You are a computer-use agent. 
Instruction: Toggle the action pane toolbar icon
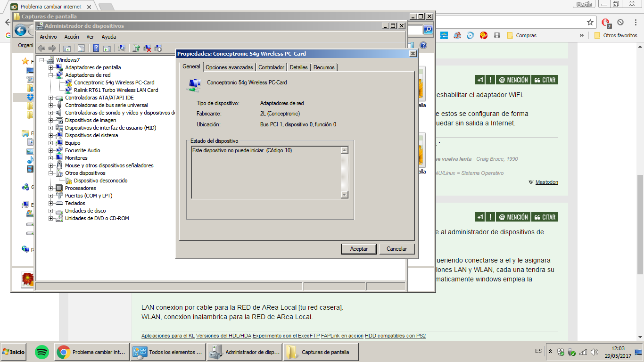[x=107, y=48]
